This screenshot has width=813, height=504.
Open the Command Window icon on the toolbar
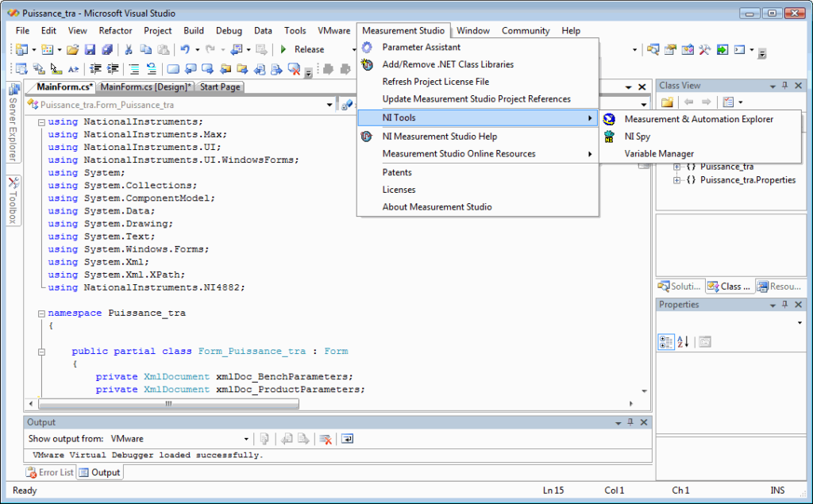tap(739, 49)
